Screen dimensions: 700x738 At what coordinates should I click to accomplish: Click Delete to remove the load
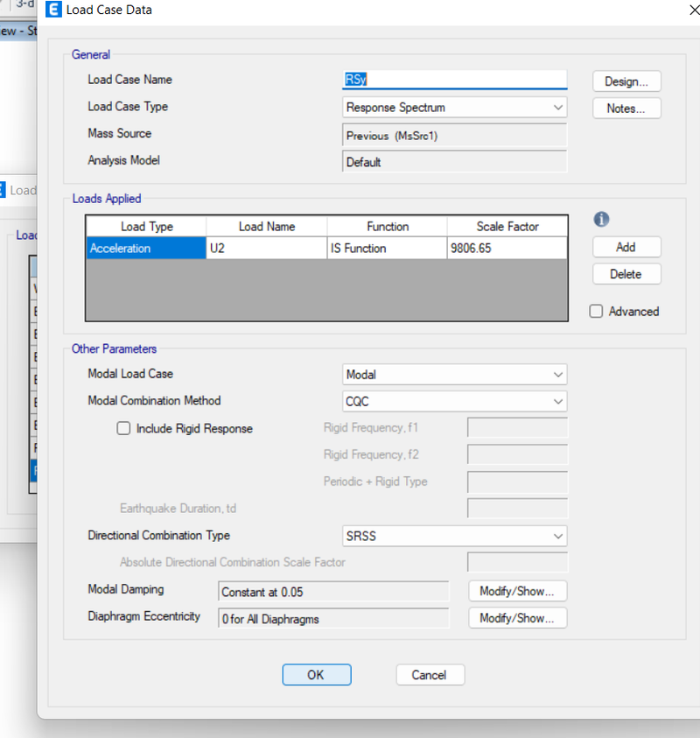click(626, 274)
